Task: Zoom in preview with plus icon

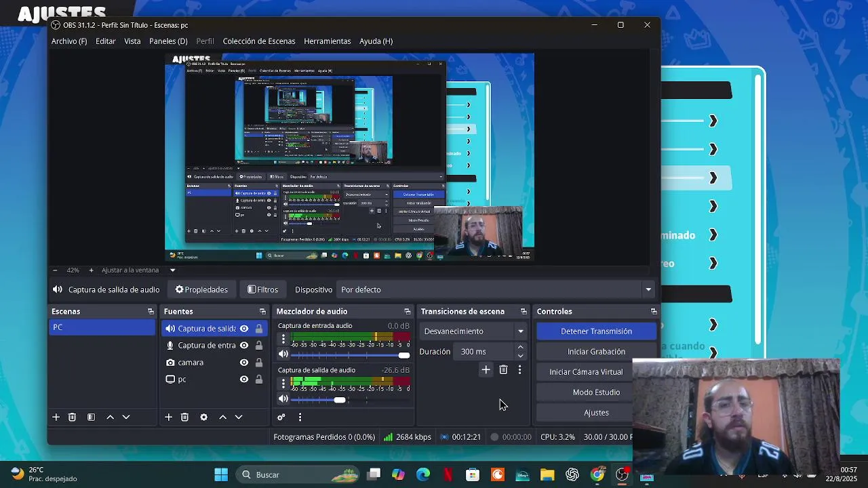Action: coord(92,270)
